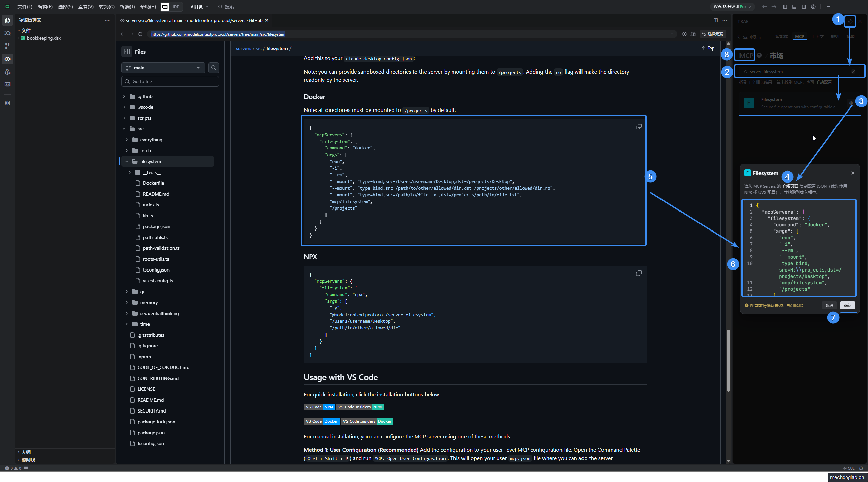This screenshot has height=482, width=868.
Task: Toggle the secondary side panel layout
Action: tap(804, 7)
